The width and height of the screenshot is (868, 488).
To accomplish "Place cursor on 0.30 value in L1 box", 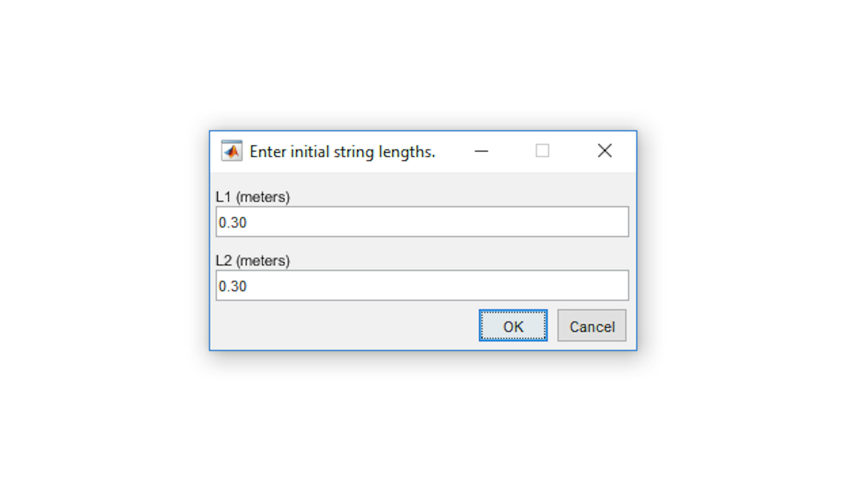I will (x=232, y=222).
